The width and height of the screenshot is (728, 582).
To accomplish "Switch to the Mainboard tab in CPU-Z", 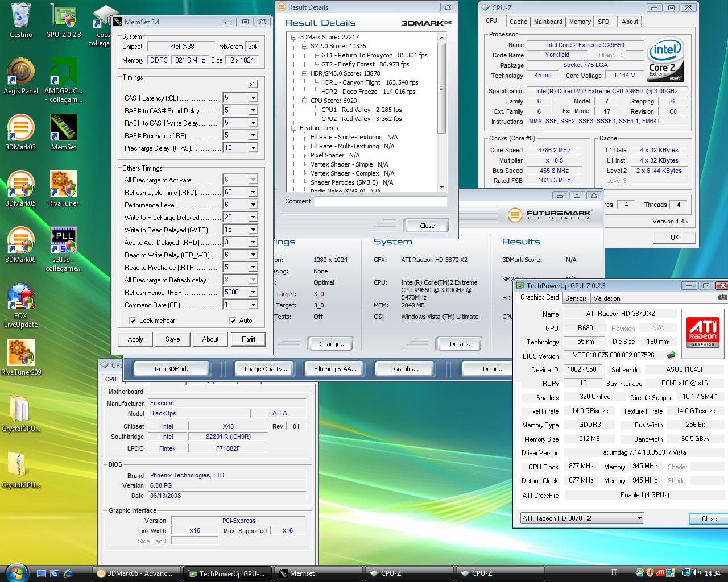I will click(x=548, y=22).
